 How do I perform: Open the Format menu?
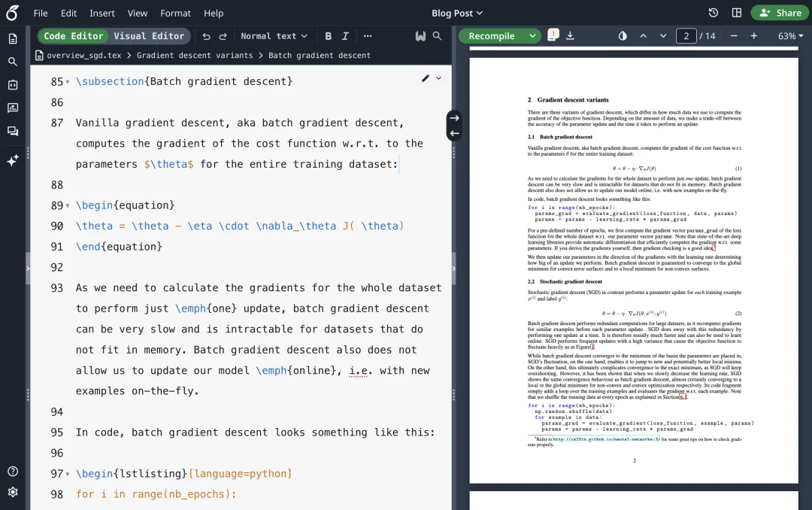coord(175,13)
